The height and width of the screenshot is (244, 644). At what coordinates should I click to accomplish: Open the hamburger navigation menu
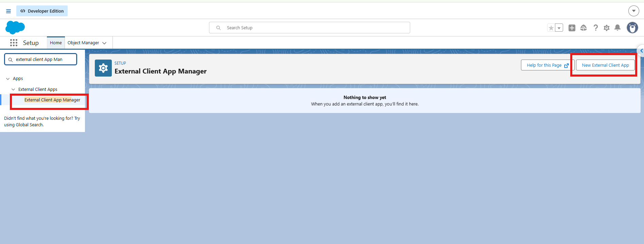8,11
